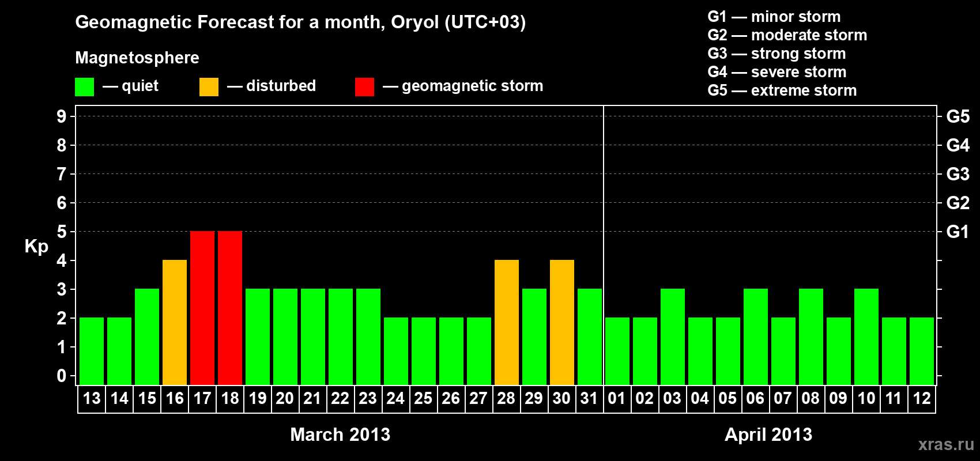Click the 'disturbed' legend label
The height and width of the screenshot is (461, 980).
[281, 86]
